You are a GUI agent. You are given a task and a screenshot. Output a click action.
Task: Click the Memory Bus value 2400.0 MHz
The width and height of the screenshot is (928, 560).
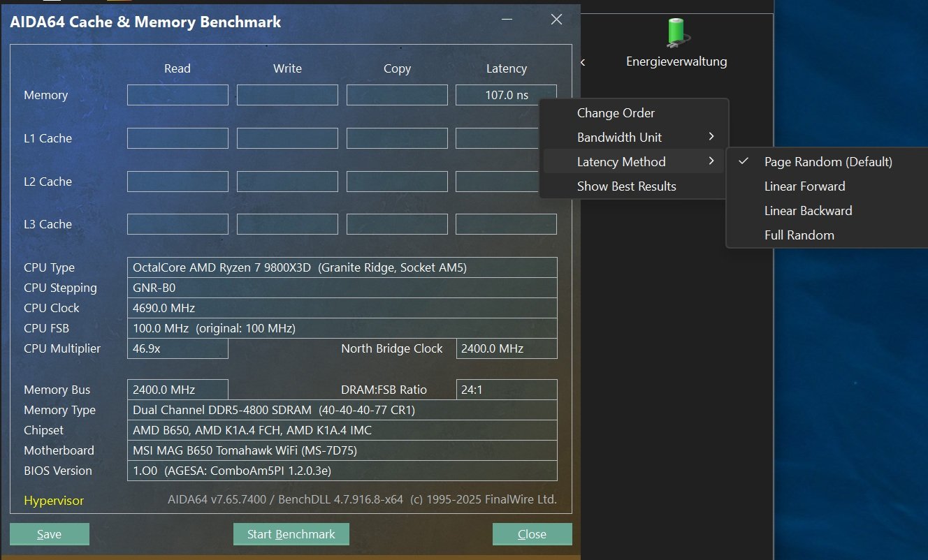[x=177, y=390]
